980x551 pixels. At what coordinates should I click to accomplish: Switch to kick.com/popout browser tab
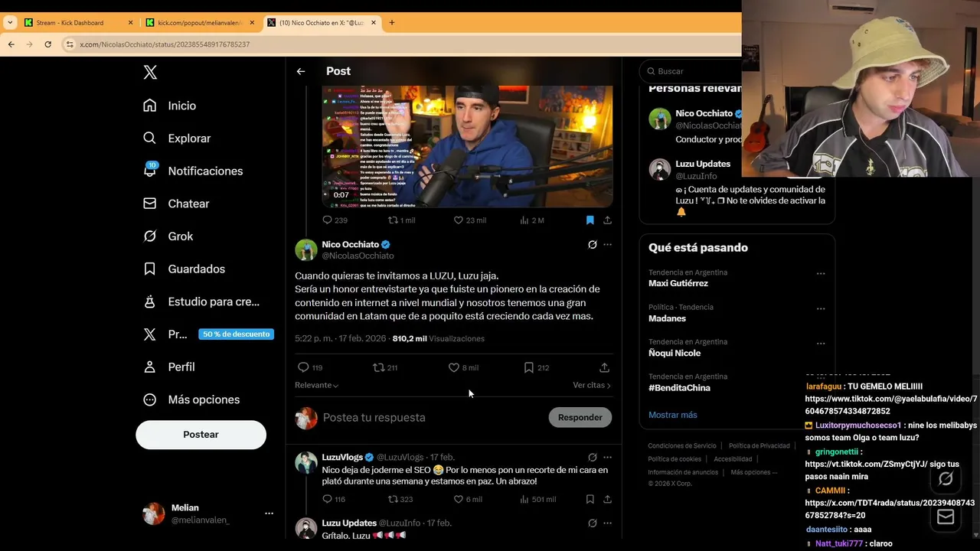click(201, 23)
